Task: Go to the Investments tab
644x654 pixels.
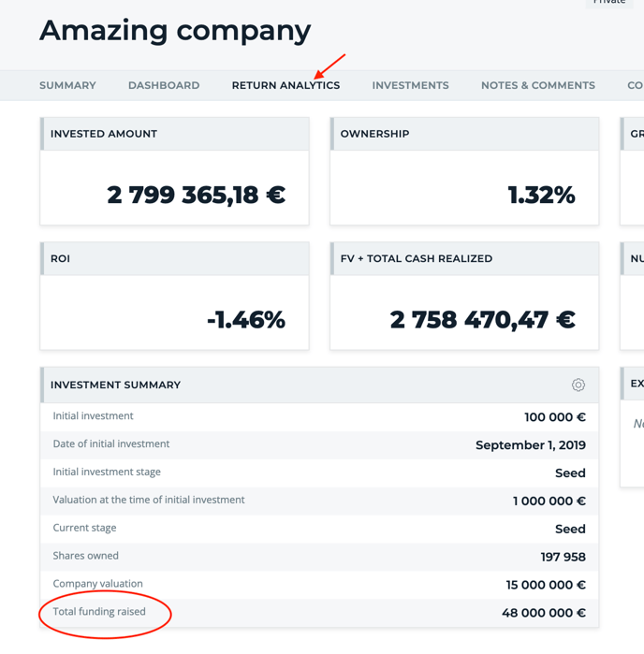Action: (x=410, y=85)
